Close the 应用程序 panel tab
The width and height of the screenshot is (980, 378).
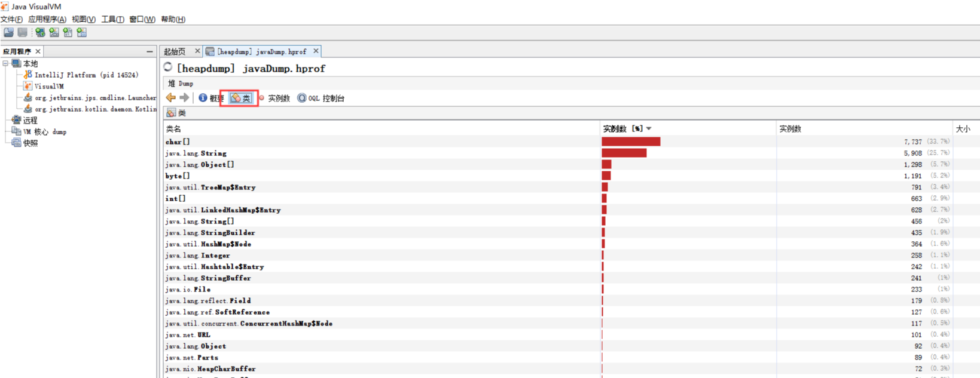coord(38,51)
